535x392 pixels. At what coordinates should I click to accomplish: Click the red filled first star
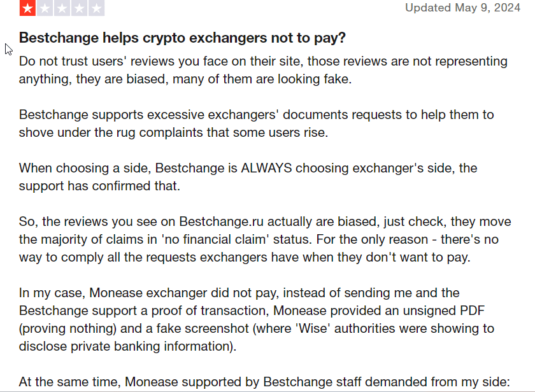coord(28,8)
